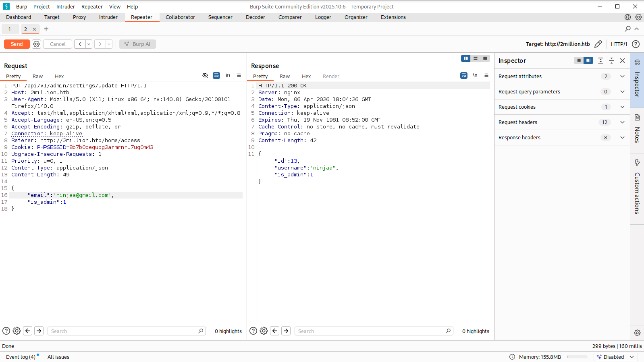Open the request search help icon
Image resolution: width=644 pixels, height=362 pixels.
click(6, 331)
